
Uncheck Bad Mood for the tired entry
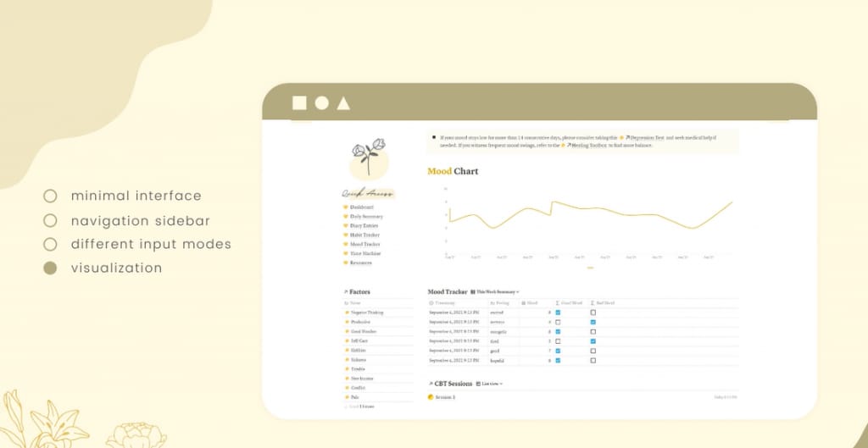[x=593, y=341]
